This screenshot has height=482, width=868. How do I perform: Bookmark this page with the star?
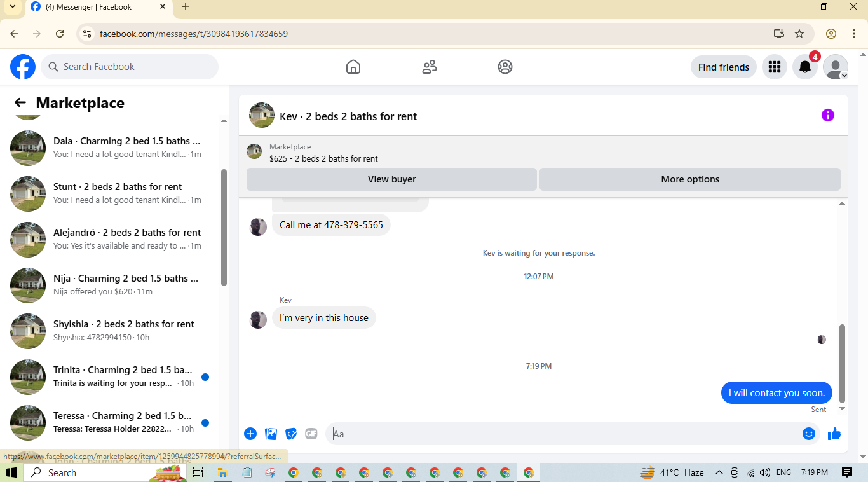click(799, 34)
